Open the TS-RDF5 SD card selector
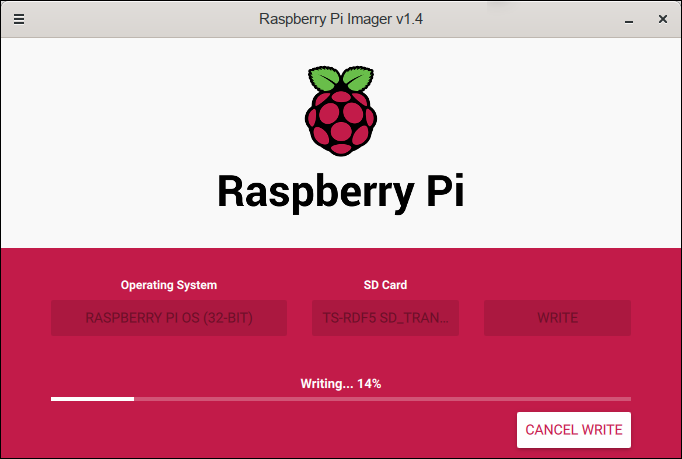Image resolution: width=682 pixels, height=459 pixels. tap(385, 318)
